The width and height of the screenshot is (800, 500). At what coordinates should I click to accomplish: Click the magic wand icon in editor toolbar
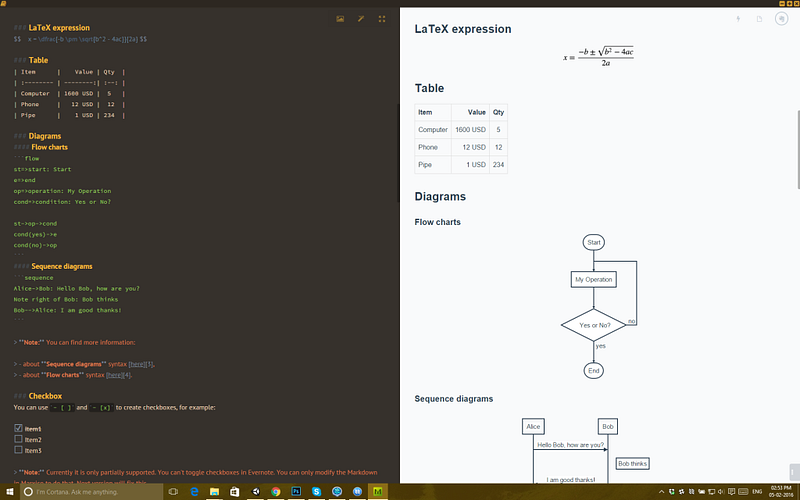[x=361, y=19]
